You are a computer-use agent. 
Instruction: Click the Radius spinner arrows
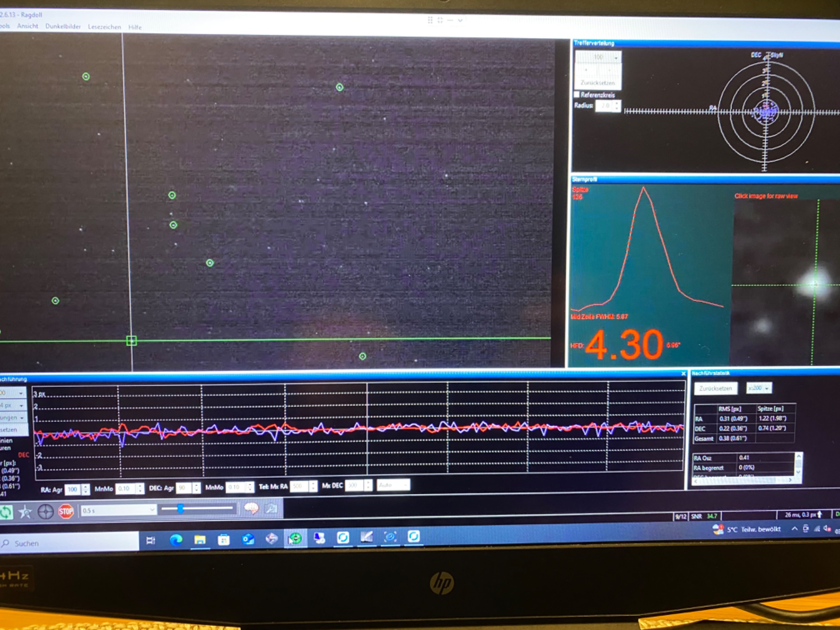[617, 105]
